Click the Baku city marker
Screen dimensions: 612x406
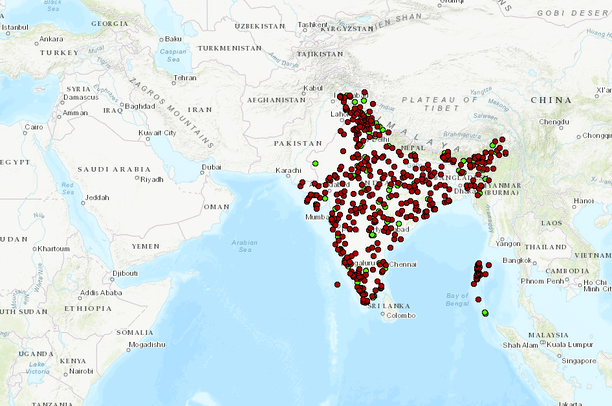[x=162, y=40]
